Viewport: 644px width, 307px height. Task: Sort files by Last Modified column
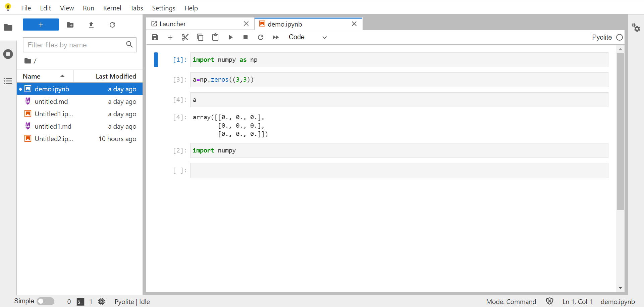pyautogui.click(x=116, y=76)
